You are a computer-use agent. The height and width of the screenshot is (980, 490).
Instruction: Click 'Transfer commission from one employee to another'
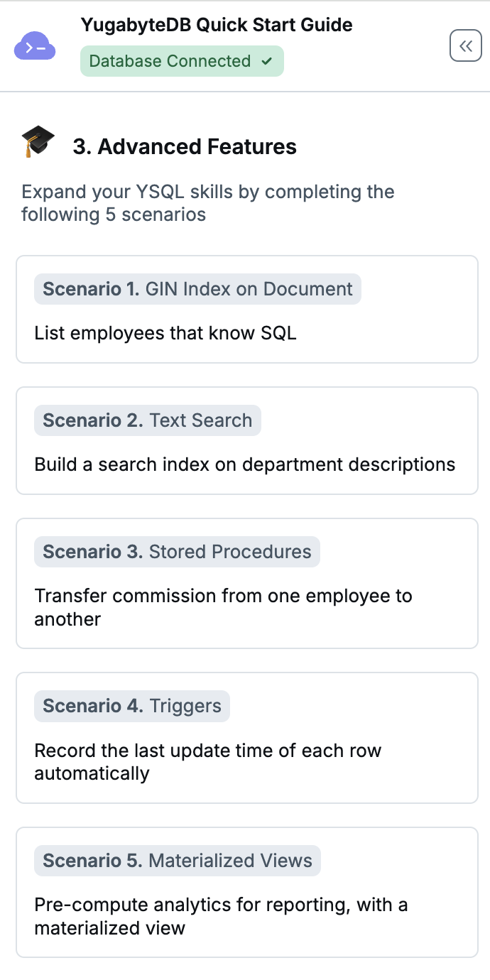click(x=223, y=607)
